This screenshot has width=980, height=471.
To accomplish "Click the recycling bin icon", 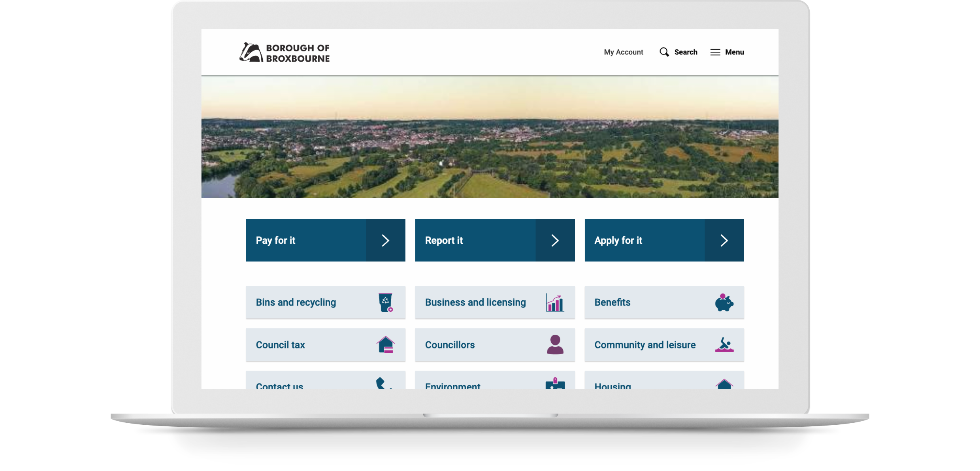I will 386,302.
